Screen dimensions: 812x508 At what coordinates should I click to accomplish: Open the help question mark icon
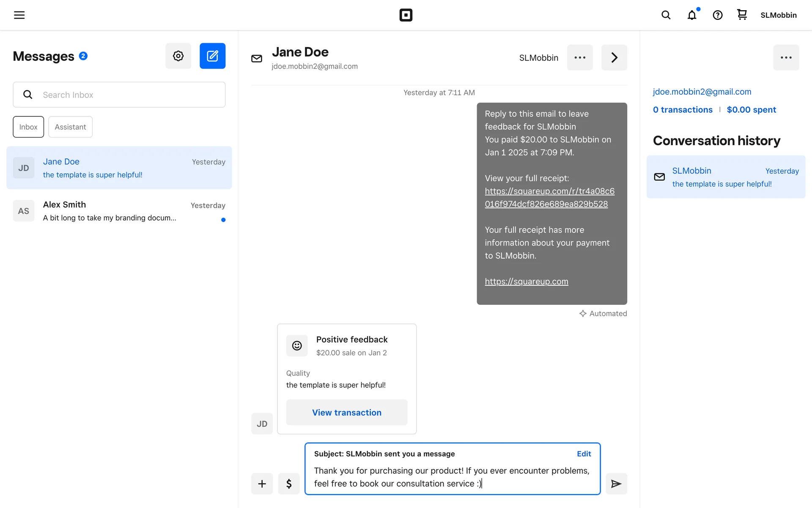click(x=717, y=15)
